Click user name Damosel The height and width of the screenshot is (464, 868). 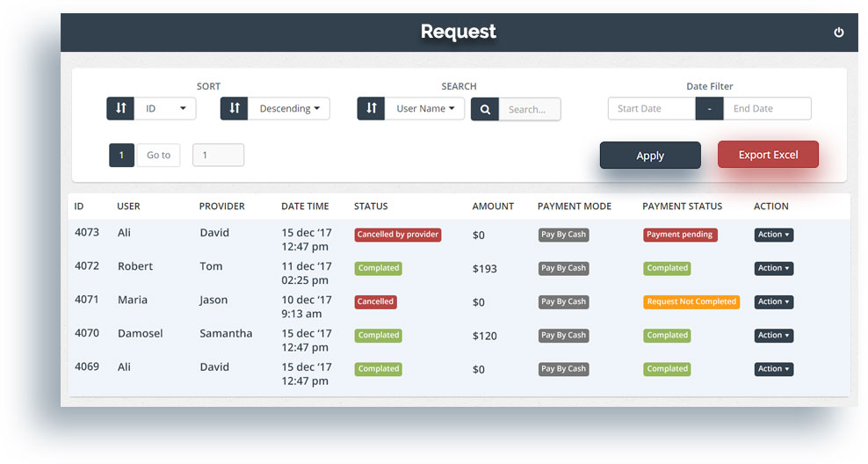[140, 333]
